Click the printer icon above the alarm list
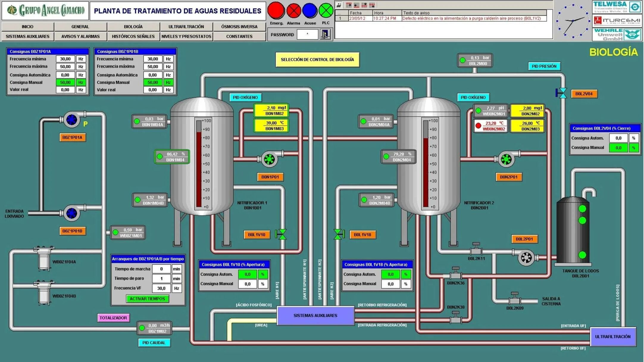The image size is (644, 362). point(338,5)
